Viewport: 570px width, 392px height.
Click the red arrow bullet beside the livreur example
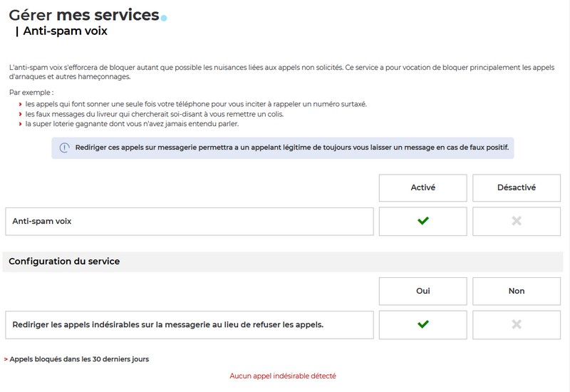click(x=21, y=114)
